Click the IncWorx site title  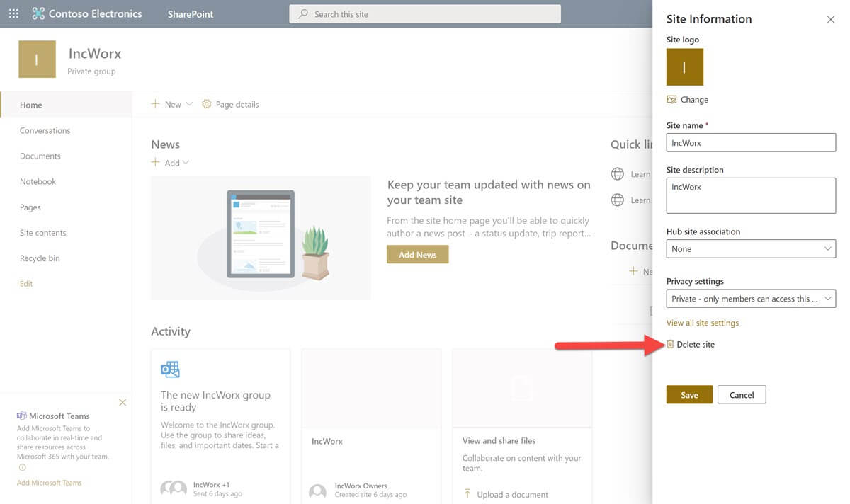[x=95, y=54]
